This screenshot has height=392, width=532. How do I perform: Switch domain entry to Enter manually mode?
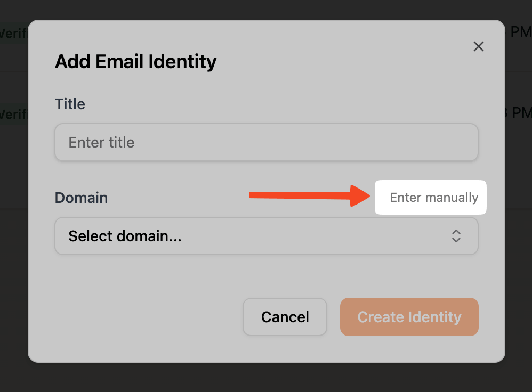point(430,197)
